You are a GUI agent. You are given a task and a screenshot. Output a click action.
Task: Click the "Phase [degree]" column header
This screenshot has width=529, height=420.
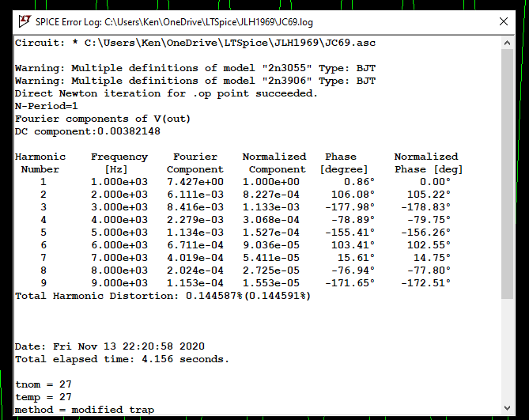[x=344, y=163]
